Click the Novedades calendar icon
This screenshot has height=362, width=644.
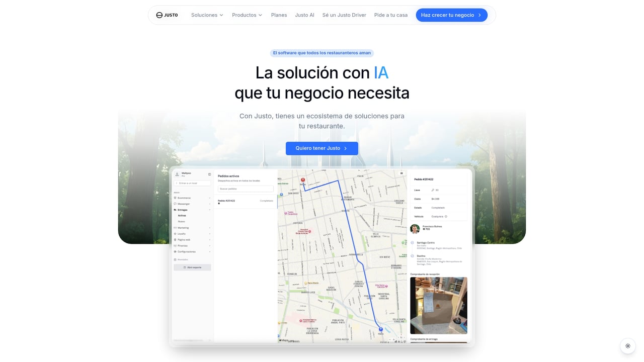(174, 259)
